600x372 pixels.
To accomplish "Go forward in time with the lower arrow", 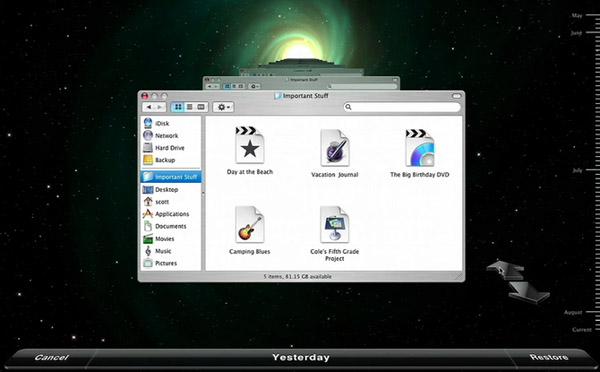I will click(530, 293).
